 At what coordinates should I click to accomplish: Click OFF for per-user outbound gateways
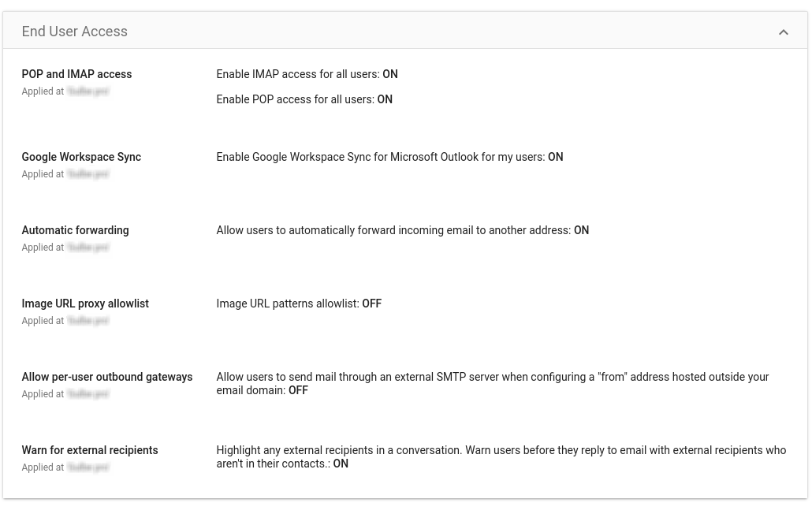coord(298,390)
